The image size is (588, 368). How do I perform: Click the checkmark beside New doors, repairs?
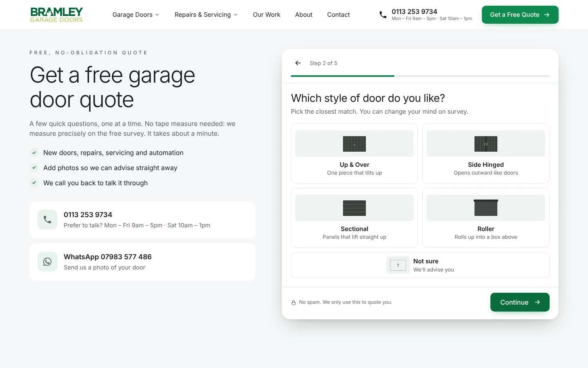point(34,153)
